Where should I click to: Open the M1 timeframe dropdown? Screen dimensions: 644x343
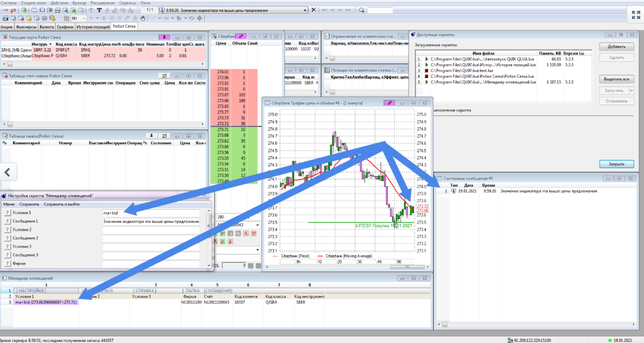coord(84,18)
